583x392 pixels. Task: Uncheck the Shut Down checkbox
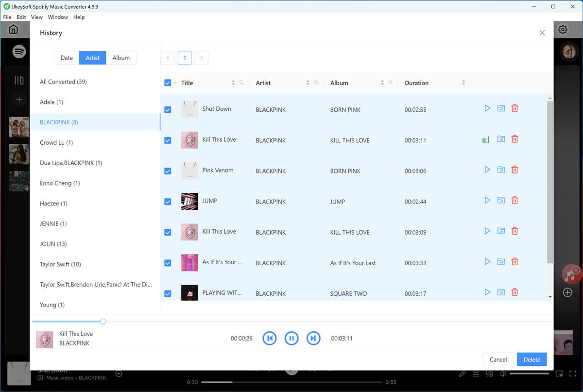pyautogui.click(x=168, y=110)
